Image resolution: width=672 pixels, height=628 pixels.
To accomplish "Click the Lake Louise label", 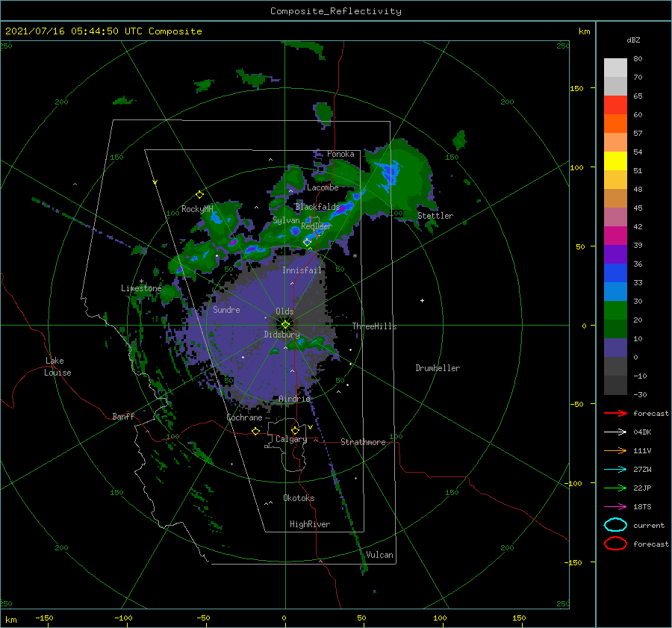I will tap(57, 367).
